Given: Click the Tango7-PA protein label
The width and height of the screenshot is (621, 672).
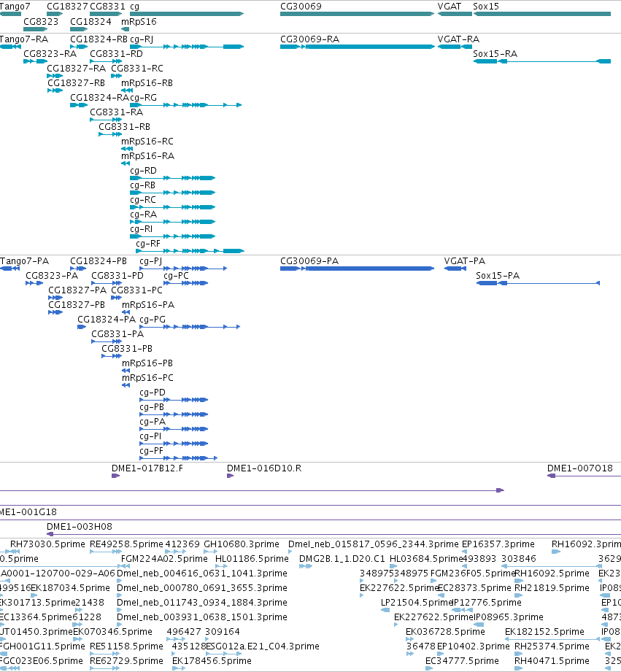Looking at the screenshot, I should pos(24,261).
